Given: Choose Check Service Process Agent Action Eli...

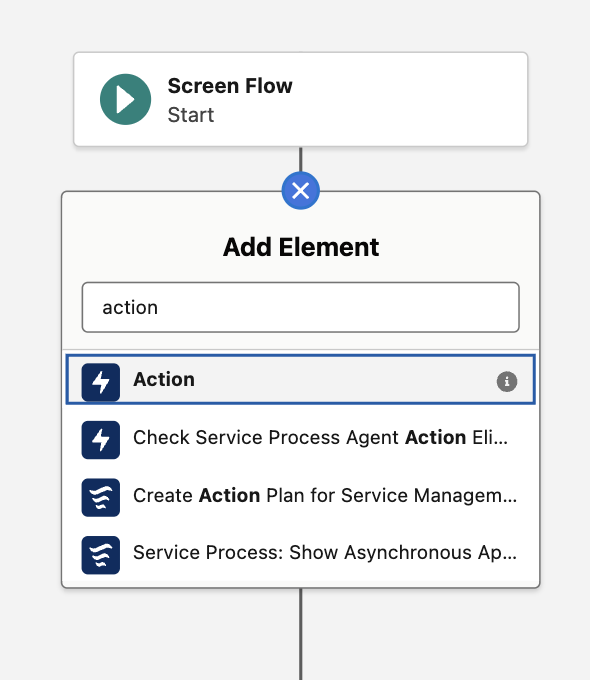Looking at the screenshot, I should [301, 438].
